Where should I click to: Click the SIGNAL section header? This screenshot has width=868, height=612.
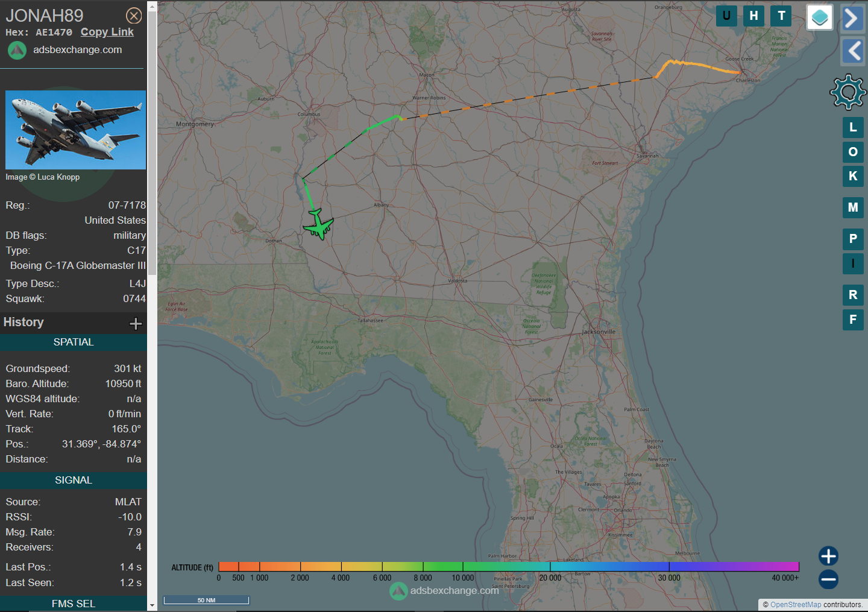[x=74, y=480]
